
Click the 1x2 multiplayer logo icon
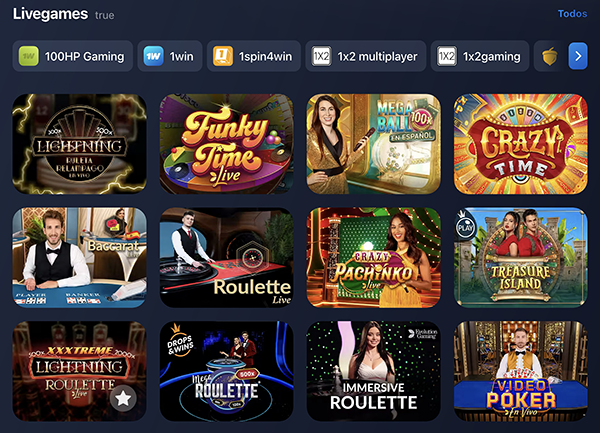point(321,56)
